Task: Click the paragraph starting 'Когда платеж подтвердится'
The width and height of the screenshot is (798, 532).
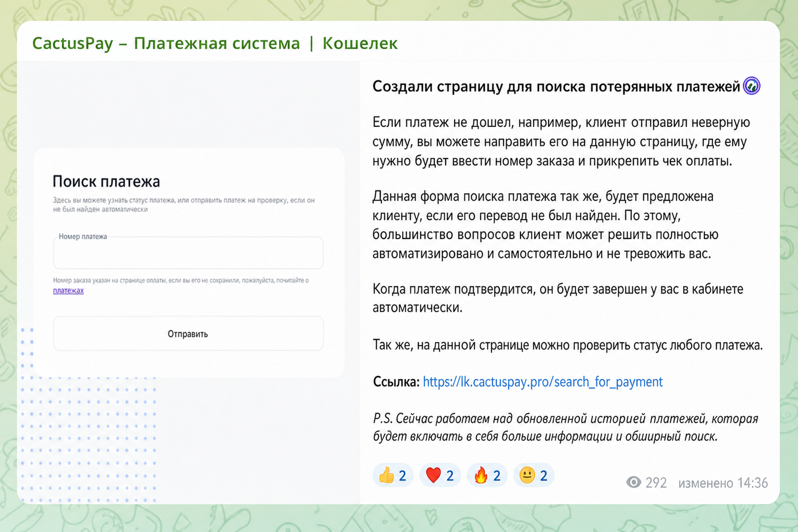Action: coord(558,298)
